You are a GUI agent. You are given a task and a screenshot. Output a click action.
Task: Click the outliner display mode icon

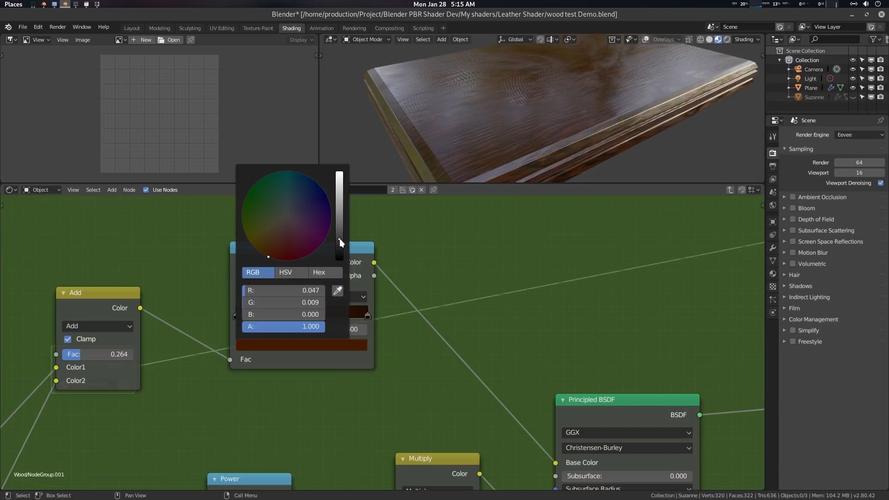point(793,39)
